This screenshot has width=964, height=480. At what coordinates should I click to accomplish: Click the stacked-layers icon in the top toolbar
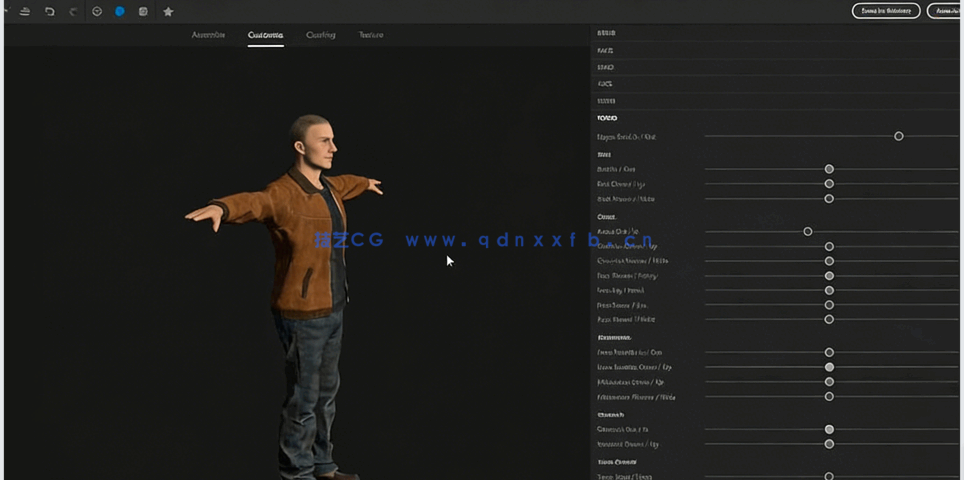(24, 11)
